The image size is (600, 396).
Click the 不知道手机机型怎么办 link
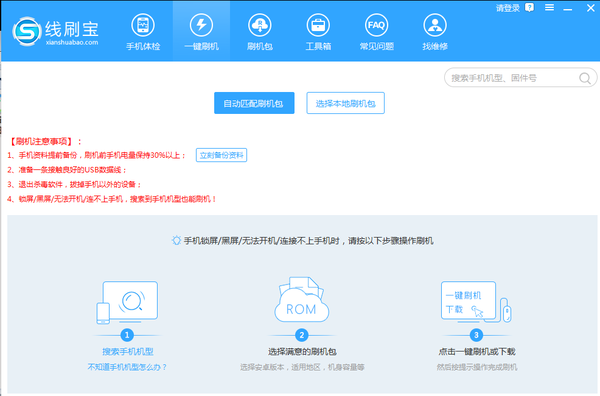click(x=127, y=367)
